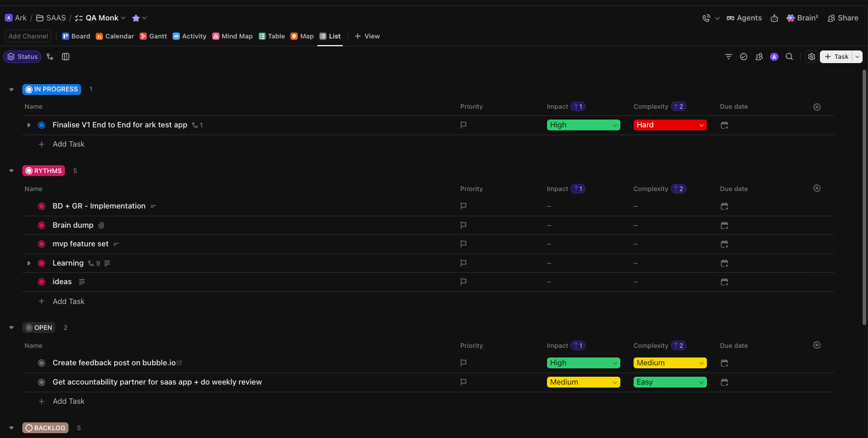
Task: Open the view settings gear
Action: [x=811, y=56]
